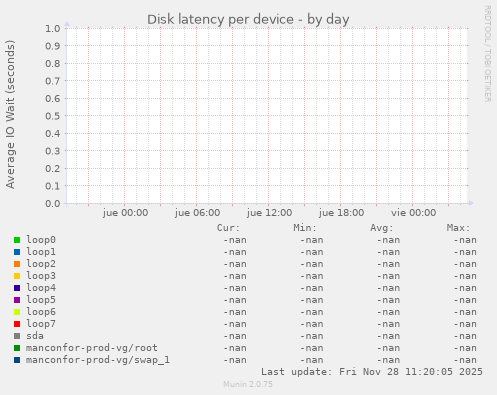This screenshot has width=497, height=395.
Task: Select the loop7 legend label
Action: [x=41, y=324]
